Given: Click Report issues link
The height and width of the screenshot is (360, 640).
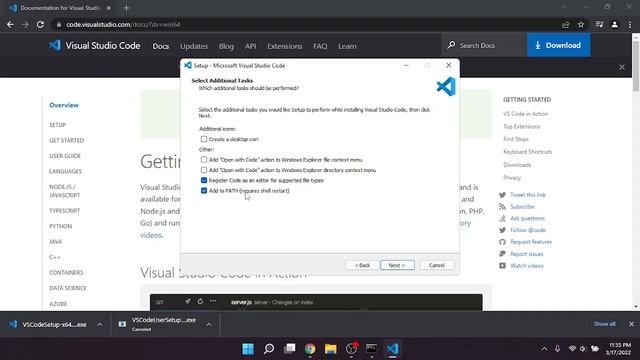Looking at the screenshot, I should coord(527,254).
